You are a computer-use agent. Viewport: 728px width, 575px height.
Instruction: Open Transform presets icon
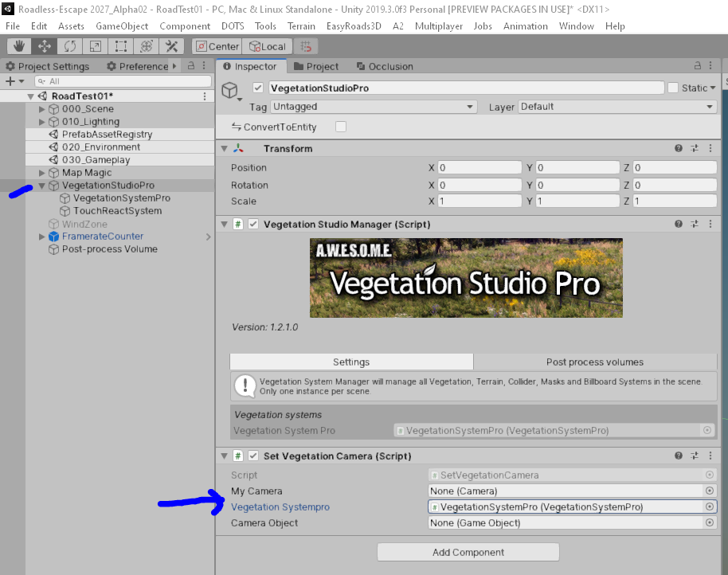click(694, 148)
